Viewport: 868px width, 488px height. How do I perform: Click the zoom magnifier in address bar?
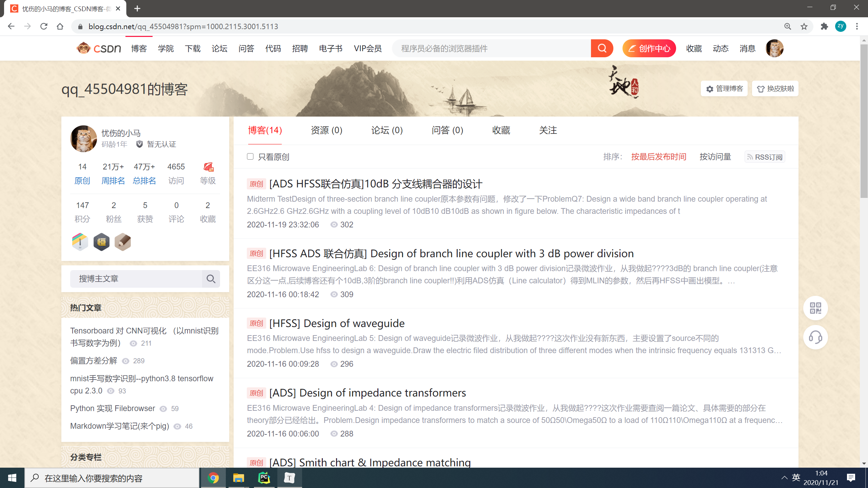pos(788,26)
